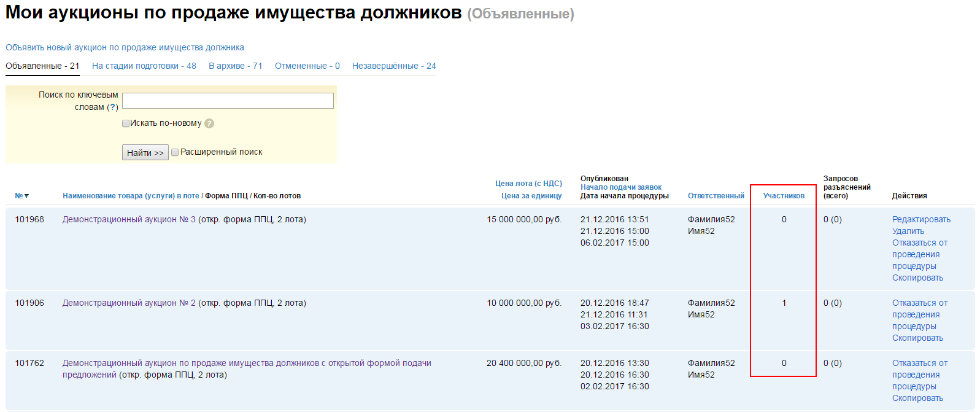Click 'Объявить новый аукцион по продаже имущества должника' link
This screenshot has height=412, width=980.
coord(125,47)
